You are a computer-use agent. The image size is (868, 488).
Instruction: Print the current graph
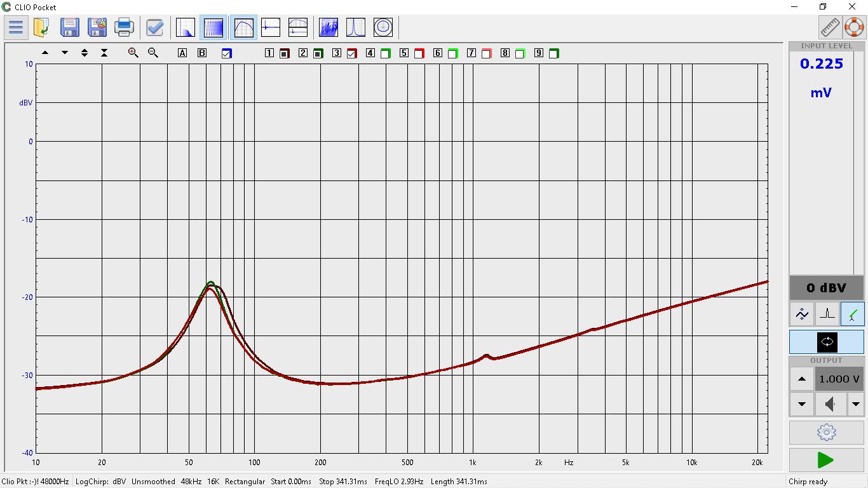pos(124,27)
